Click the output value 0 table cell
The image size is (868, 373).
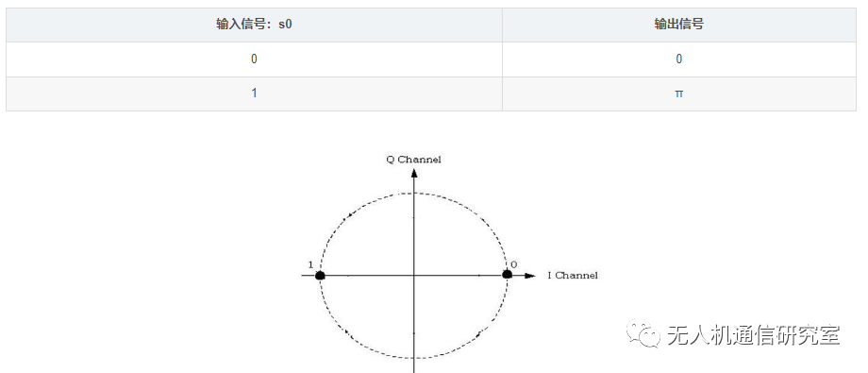[x=679, y=59]
